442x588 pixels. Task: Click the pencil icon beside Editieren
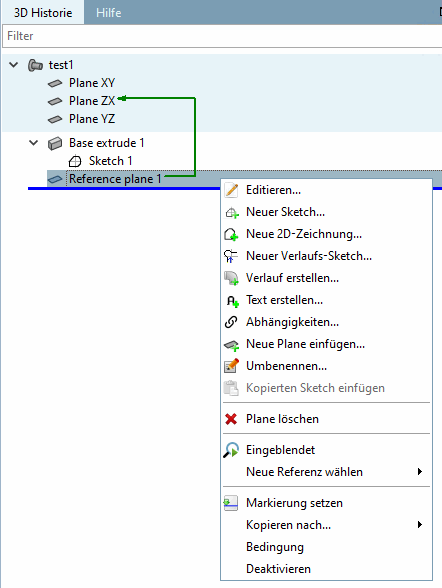pyautogui.click(x=231, y=190)
